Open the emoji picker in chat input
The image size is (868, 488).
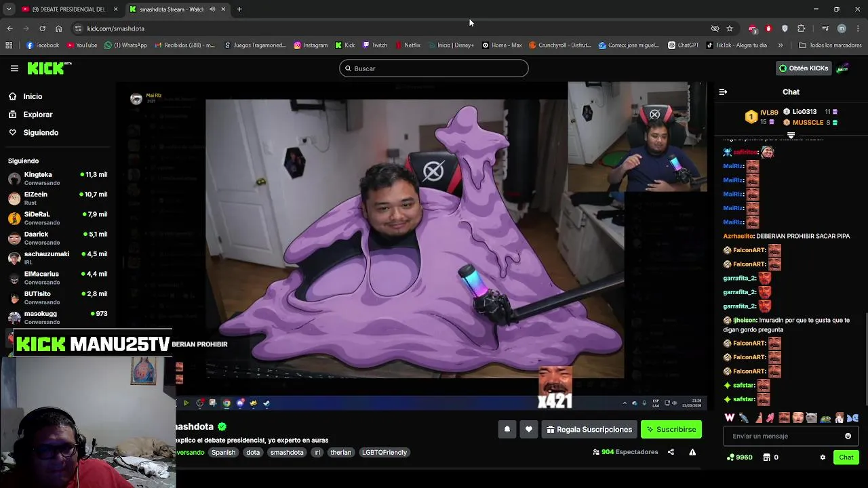848,436
